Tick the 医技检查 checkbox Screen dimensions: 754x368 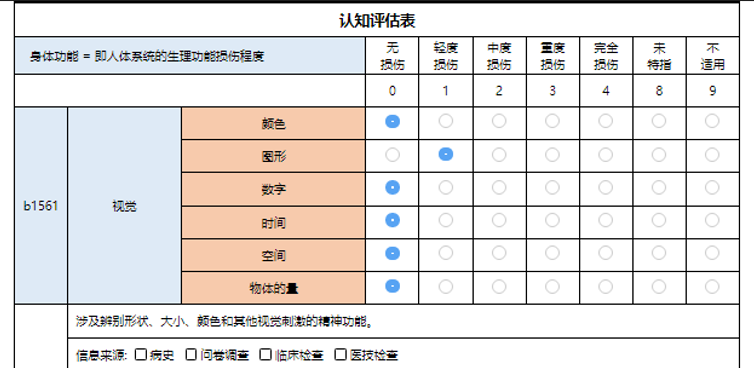click(340, 355)
